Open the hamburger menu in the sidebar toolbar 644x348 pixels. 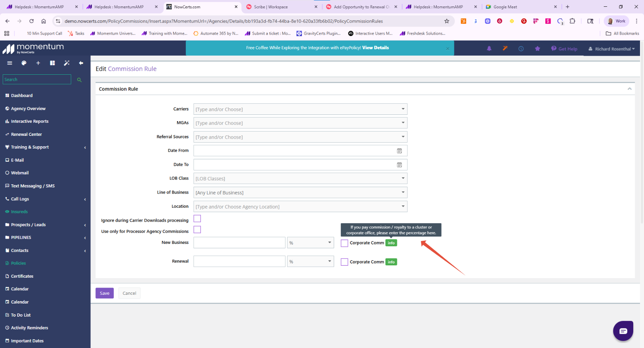click(x=10, y=63)
